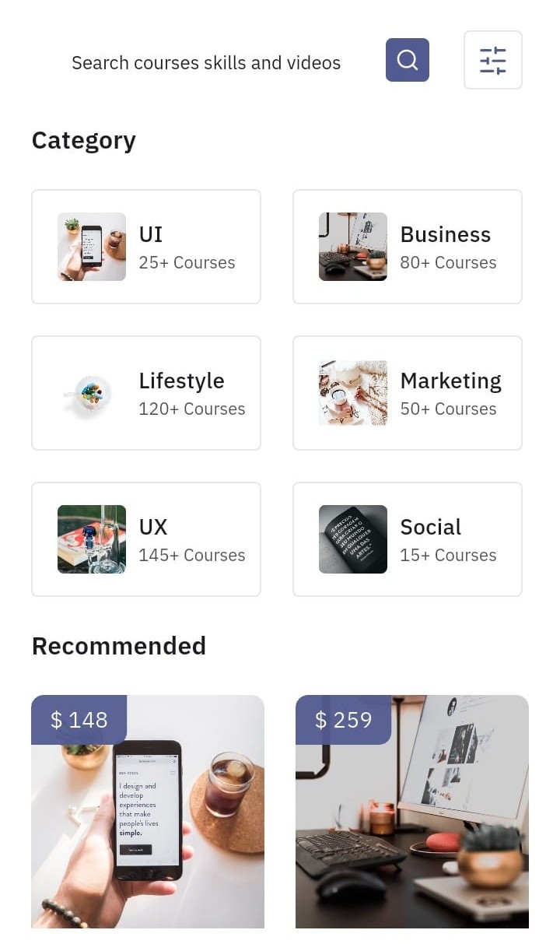Click the UI category phone thumbnail
This screenshot has width=560, height=944.
pyautogui.click(x=92, y=247)
